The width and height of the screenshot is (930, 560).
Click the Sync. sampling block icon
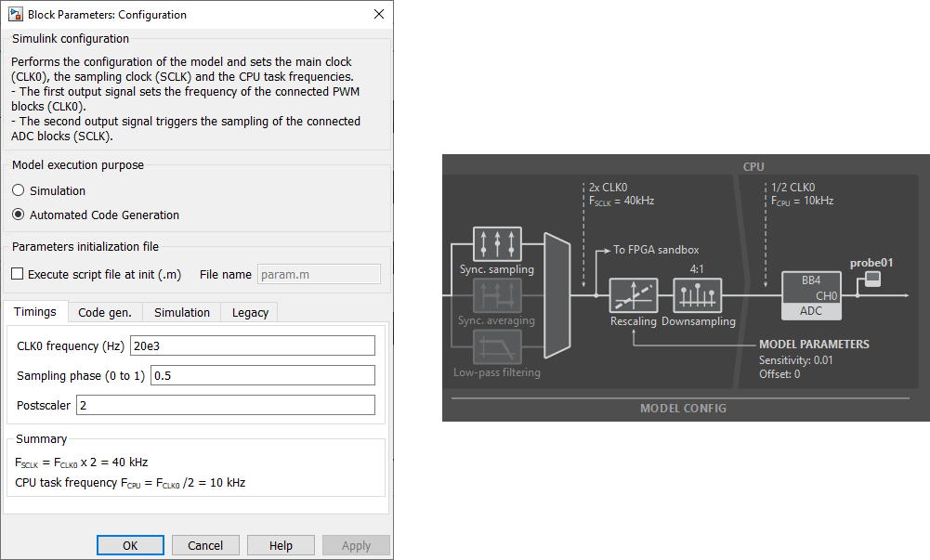(497, 244)
